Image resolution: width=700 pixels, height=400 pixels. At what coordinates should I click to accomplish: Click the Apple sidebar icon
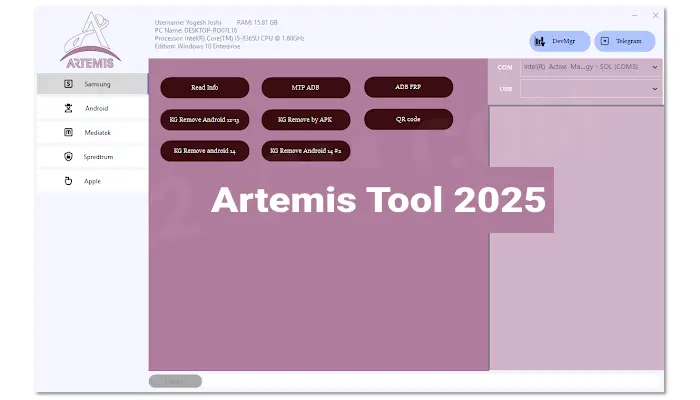point(68,181)
